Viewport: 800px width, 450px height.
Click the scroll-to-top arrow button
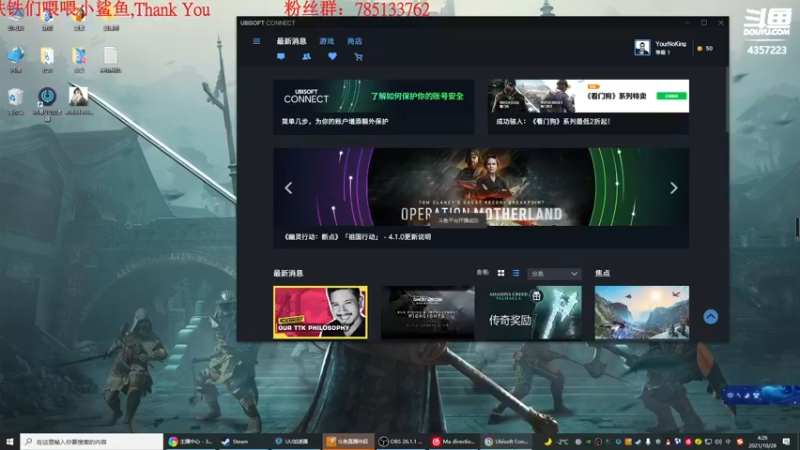[710, 317]
